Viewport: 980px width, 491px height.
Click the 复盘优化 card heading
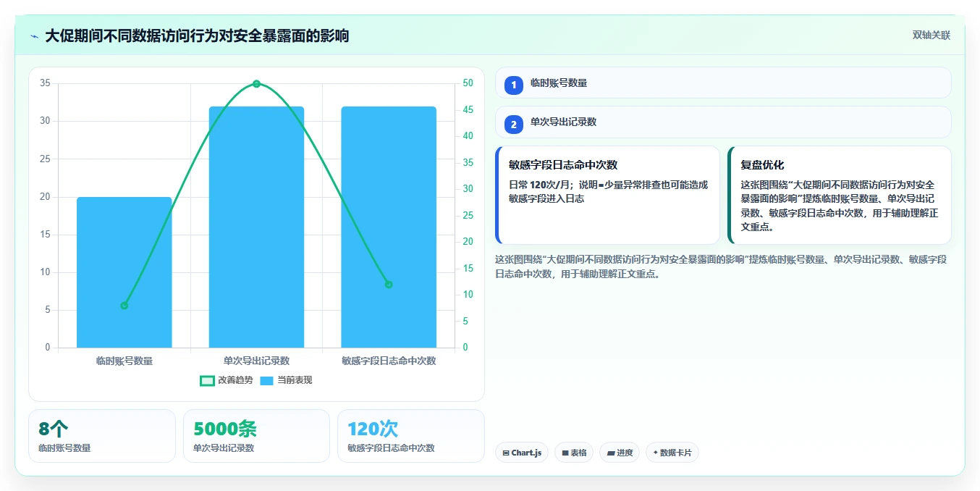pos(762,165)
